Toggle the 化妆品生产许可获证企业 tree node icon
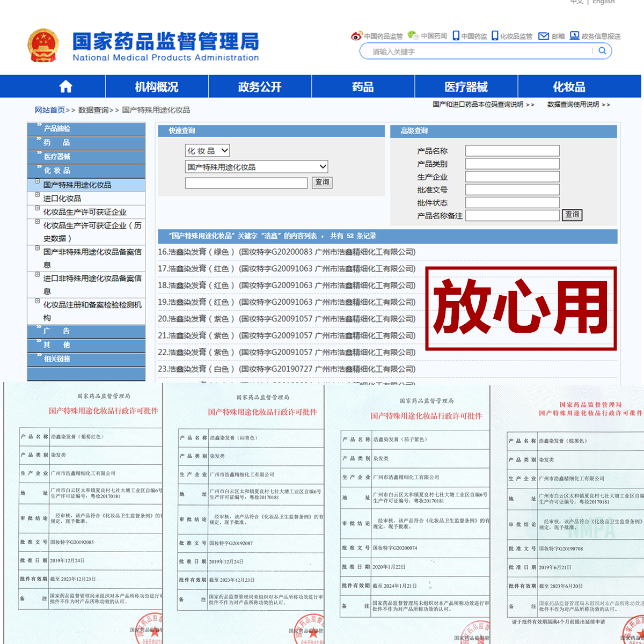Screen dimensions: 644x644 tap(37, 208)
